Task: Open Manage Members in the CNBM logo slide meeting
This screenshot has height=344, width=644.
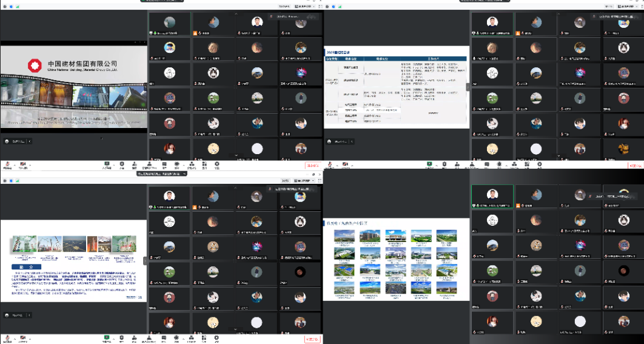Action: point(149,164)
